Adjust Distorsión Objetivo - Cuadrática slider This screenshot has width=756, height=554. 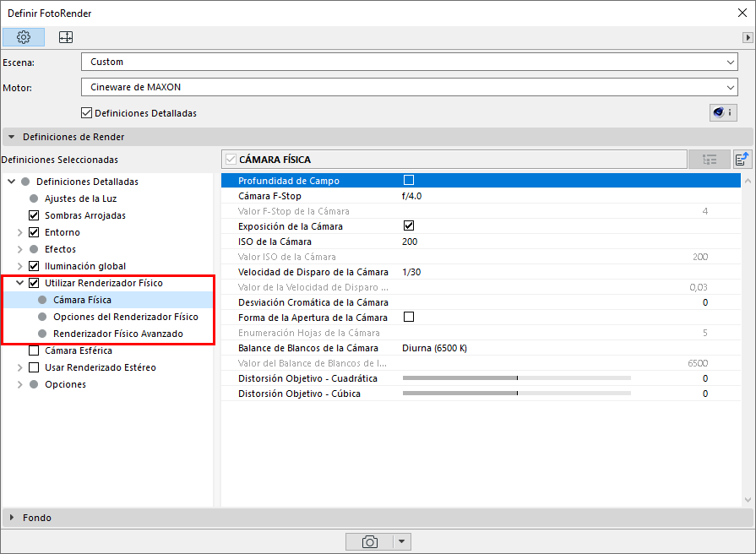pos(517,378)
